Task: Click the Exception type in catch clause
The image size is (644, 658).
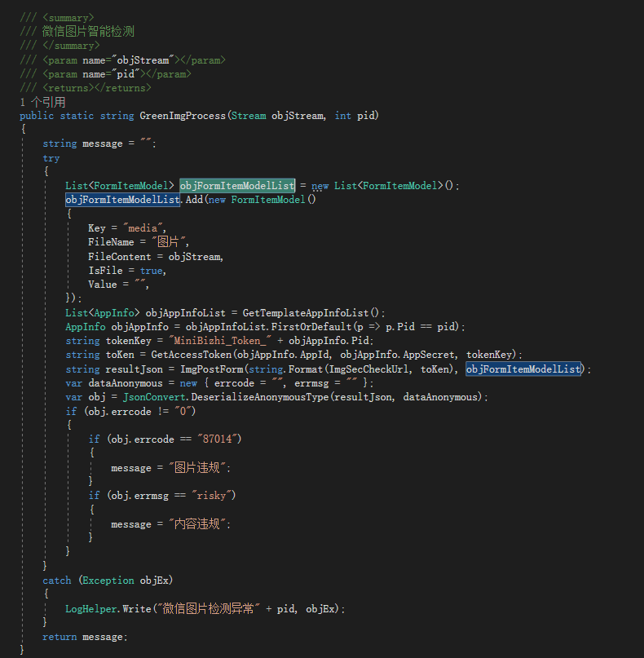Action: (x=108, y=581)
